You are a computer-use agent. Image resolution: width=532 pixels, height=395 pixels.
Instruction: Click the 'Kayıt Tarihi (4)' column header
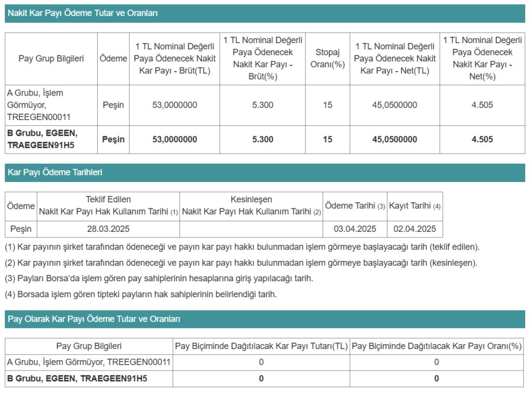(x=415, y=206)
